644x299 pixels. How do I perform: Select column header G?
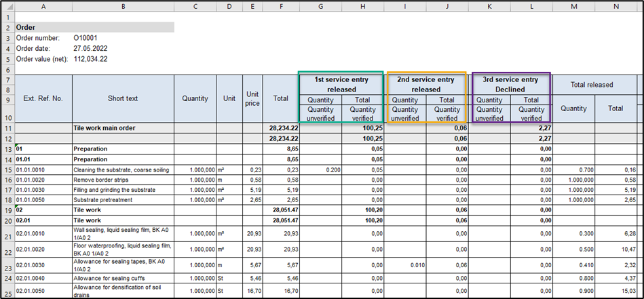point(320,6)
